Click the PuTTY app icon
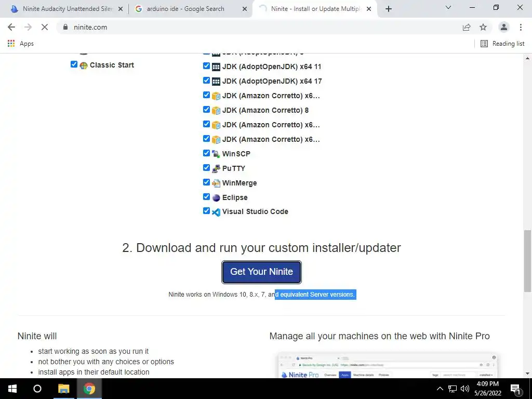The width and height of the screenshot is (532, 399). pyautogui.click(x=216, y=169)
